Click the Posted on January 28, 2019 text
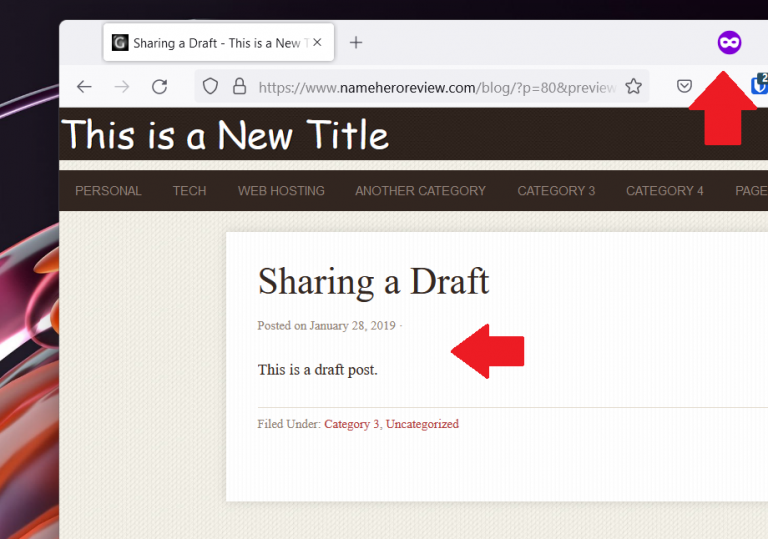 click(327, 326)
